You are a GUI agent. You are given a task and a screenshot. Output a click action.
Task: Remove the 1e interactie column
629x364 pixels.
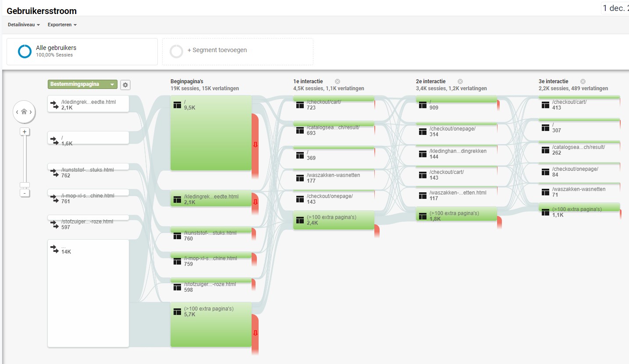(337, 81)
